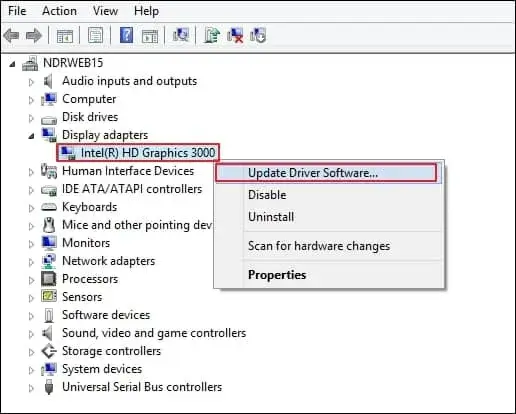Select the Keyboards tree row
The width and height of the screenshot is (516, 414).
pyautogui.click(x=89, y=207)
